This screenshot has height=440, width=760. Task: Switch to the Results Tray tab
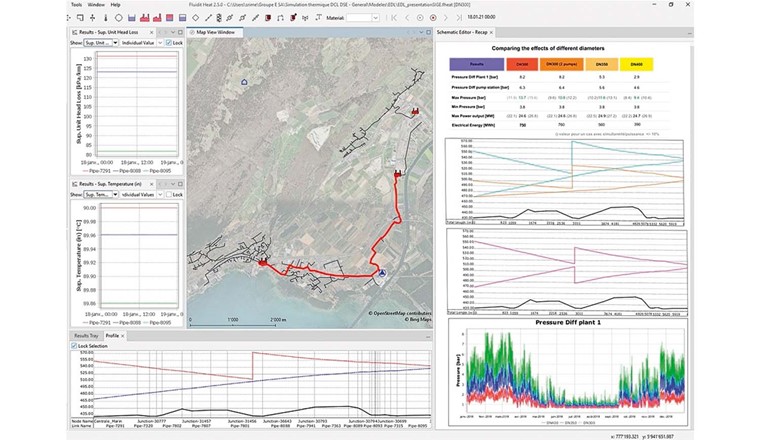click(86, 336)
